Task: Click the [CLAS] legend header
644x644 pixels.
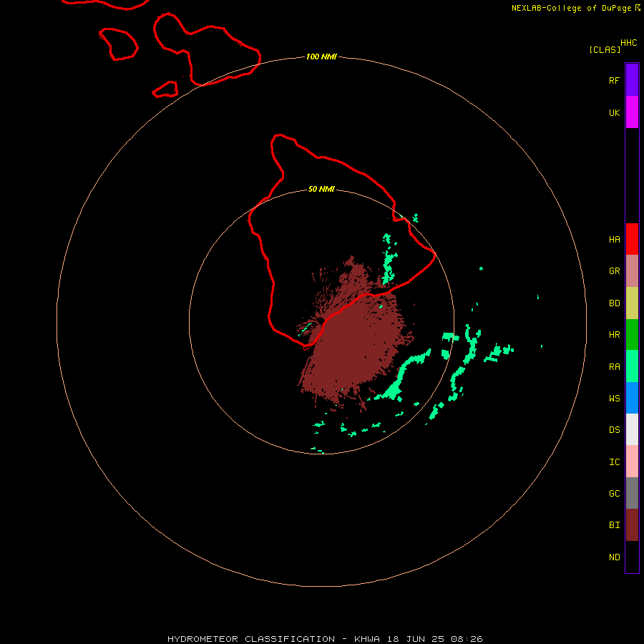Action: click(605, 49)
